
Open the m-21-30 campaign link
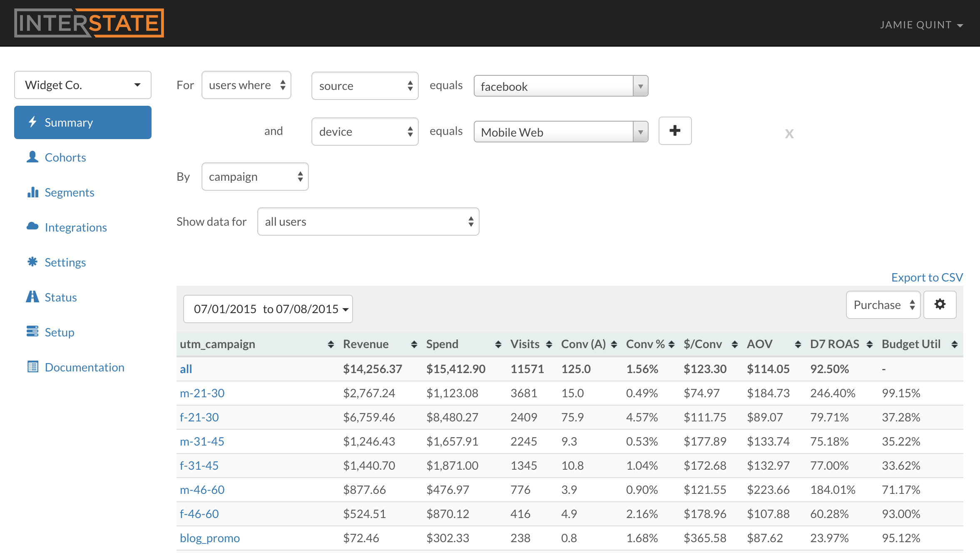pyautogui.click(x=202, y=393)
